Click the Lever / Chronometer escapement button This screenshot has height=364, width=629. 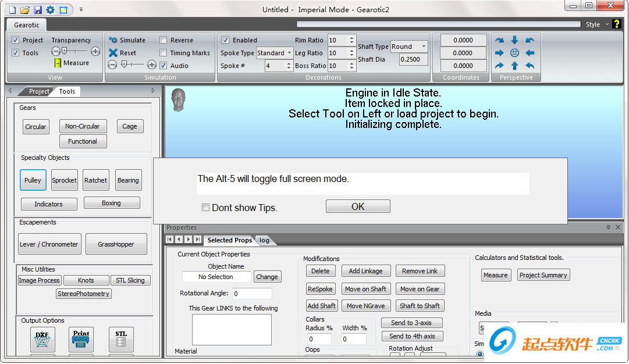tap(49, 244)
